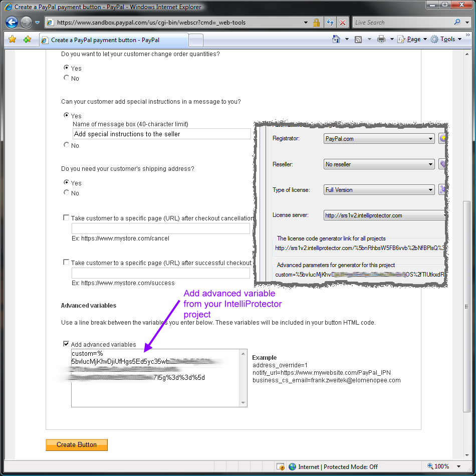Enable URL after successful checkout checkbox
This screenshot has width=476, height=476.
[66, 262]
